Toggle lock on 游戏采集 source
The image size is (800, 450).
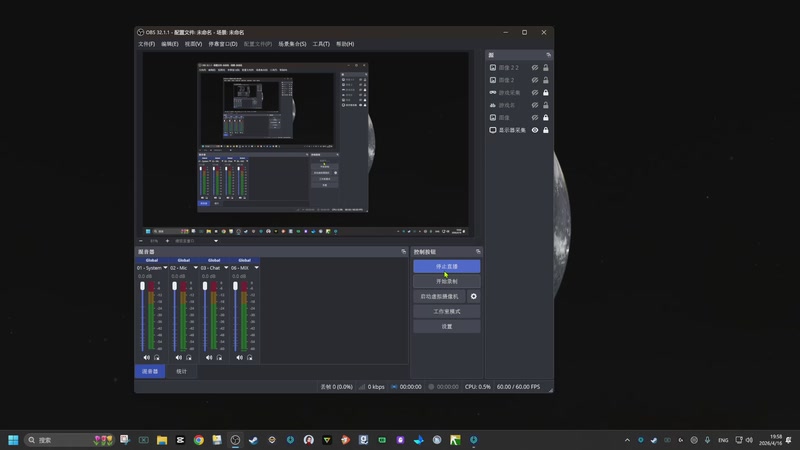pos(546,92)
